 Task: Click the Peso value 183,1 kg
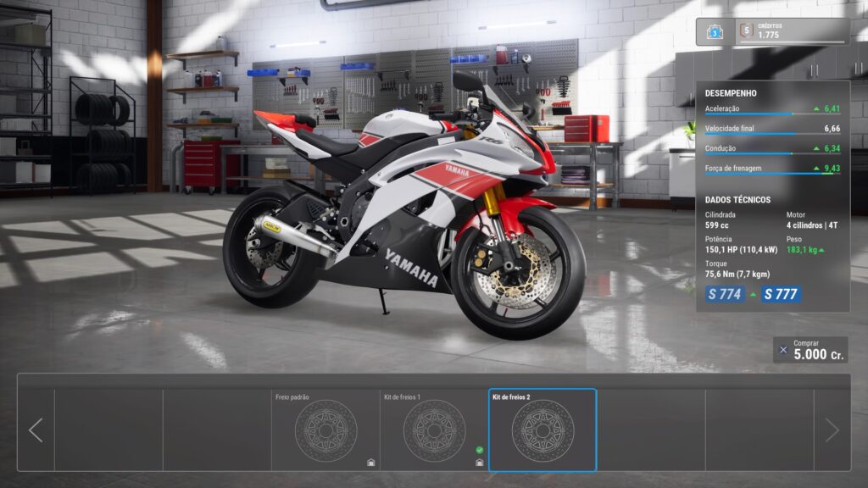[x=802, y=250]
